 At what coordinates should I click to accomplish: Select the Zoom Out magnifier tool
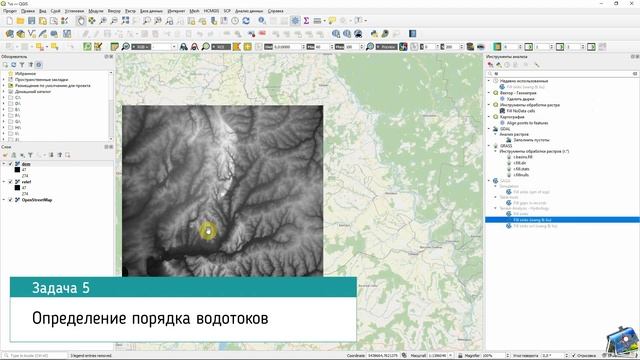(114, 21)
